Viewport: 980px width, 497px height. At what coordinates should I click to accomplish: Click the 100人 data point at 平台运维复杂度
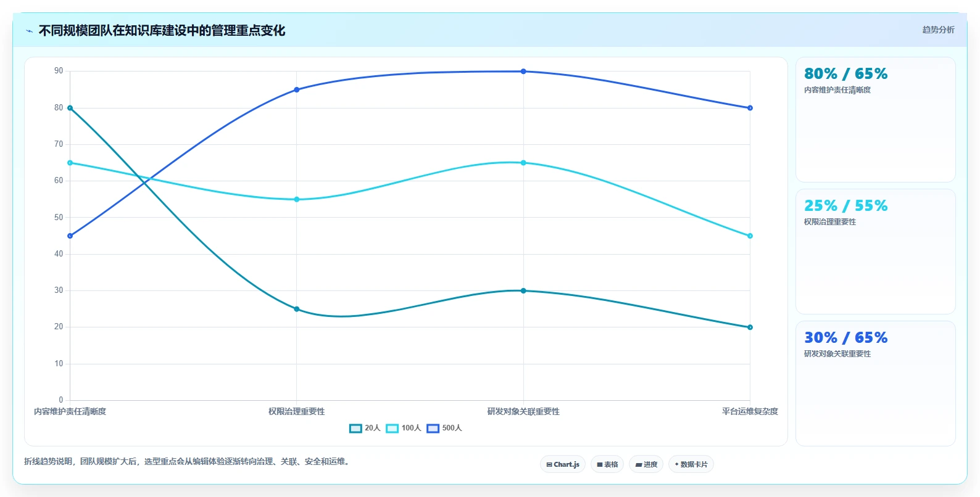coord(750,236)
